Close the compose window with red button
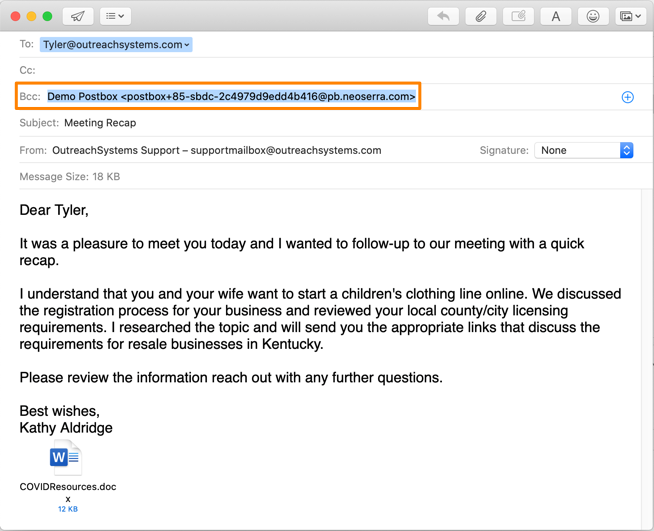This screenshot has height=531, width=654. tap(15, 16)
